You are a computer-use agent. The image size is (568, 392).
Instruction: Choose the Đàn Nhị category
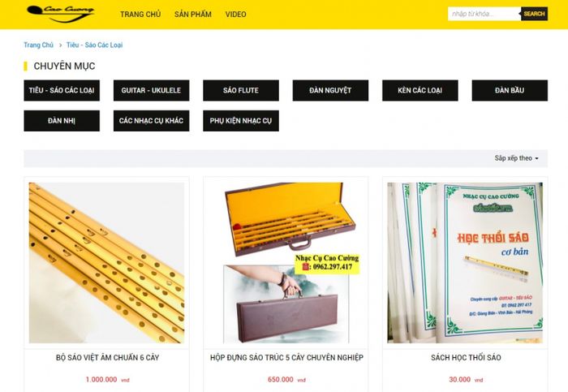click(62, 121)
